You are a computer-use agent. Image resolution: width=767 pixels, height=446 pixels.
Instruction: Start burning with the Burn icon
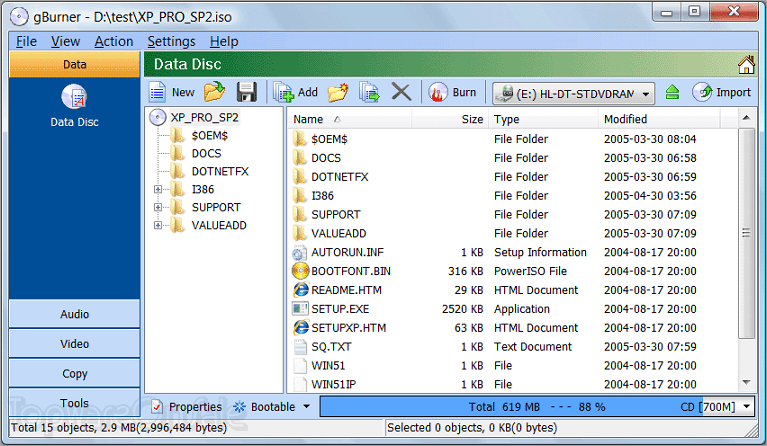(x=438, y=92)
